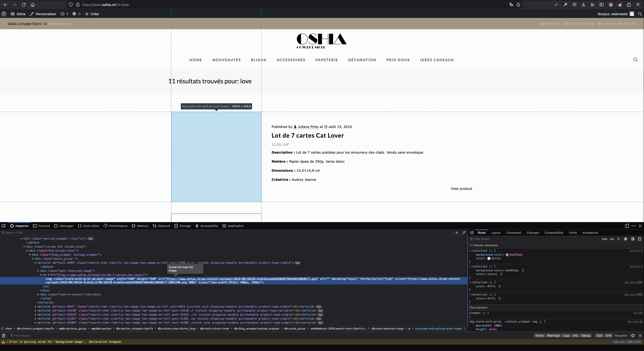
Task: Open the eyedropper toolbar icon
Action: (x=556, y=5)
